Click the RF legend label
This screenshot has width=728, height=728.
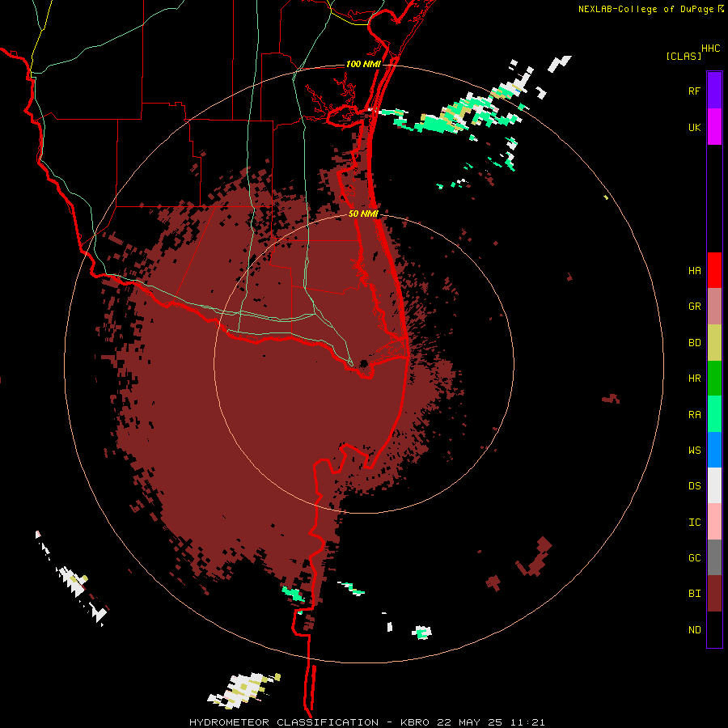695,91
